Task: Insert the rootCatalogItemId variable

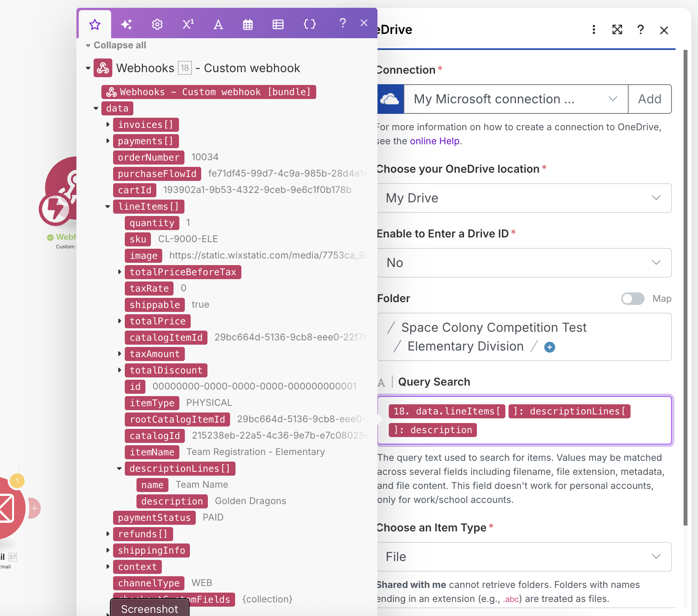Action: click(177, 420)
